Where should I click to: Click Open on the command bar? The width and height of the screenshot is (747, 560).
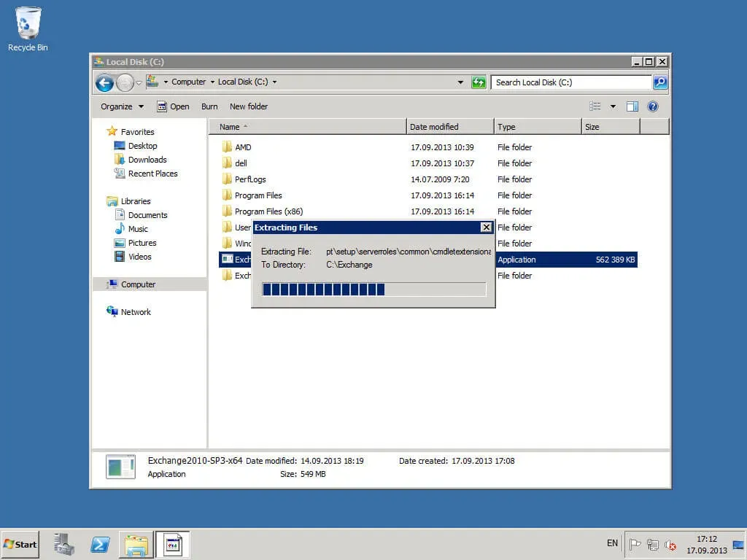point(174,106)
